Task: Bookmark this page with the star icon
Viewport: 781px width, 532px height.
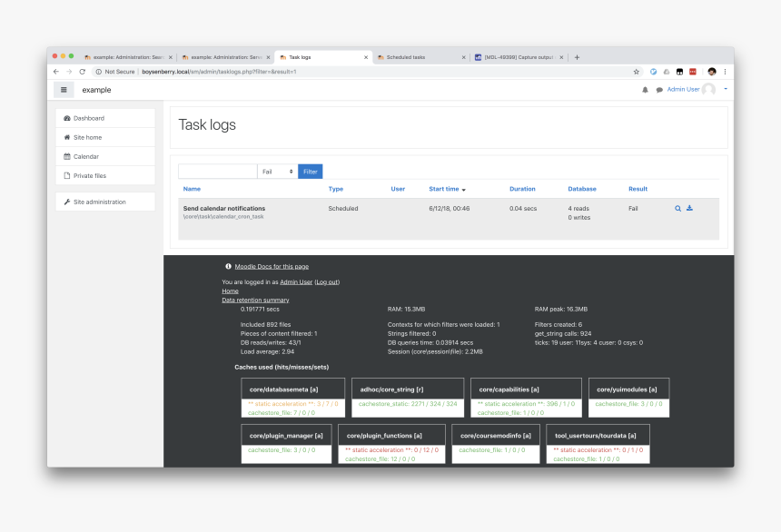Action: click(x=636, y=72)
